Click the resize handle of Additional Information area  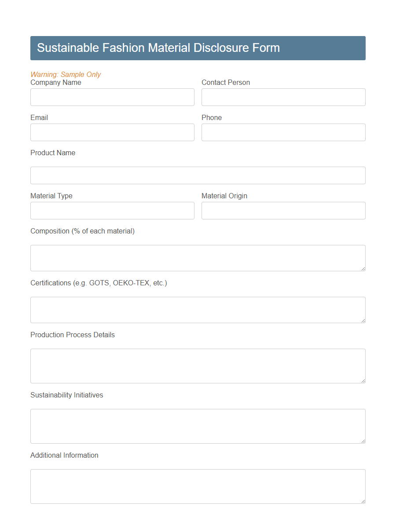pos(363,501)
